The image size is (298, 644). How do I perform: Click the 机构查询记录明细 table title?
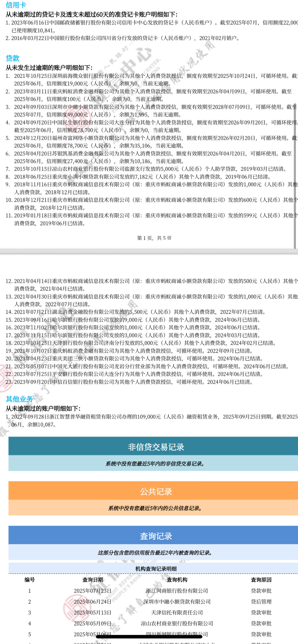(x=156, y=569)
